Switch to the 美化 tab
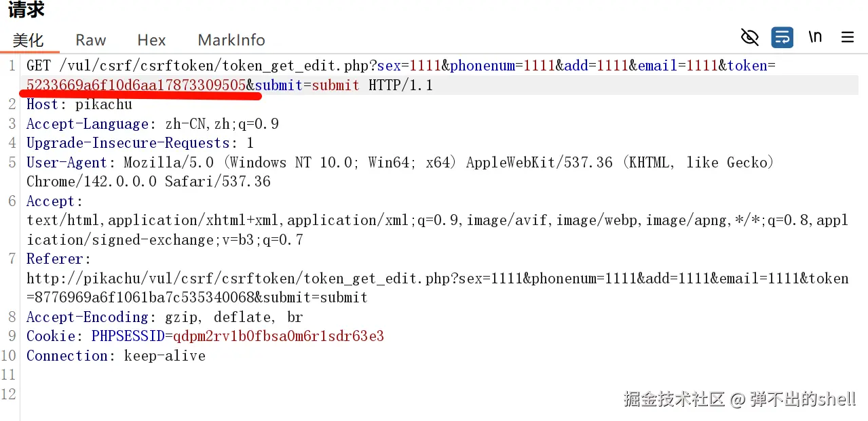The width and height of the screenshot is (868, 421). pyautogui.click(x=29, y=40)
